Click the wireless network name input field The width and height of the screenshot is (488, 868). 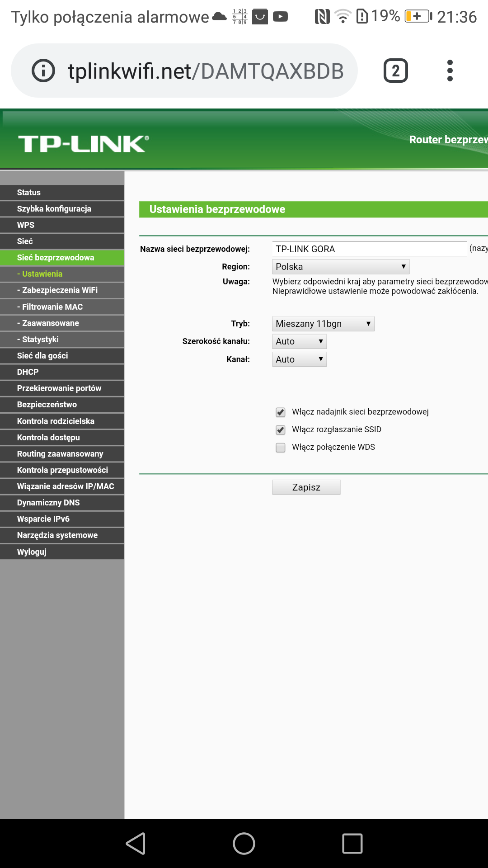[x=370, y=249]
